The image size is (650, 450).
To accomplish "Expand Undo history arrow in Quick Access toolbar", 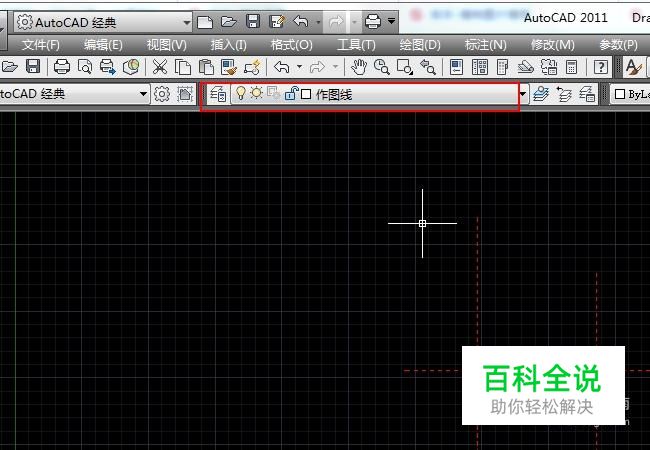I will (x=318, y=21).
